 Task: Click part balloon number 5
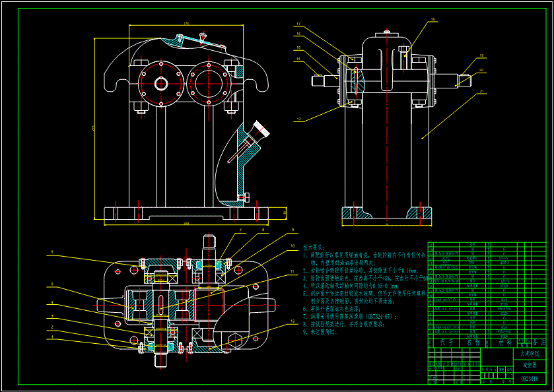pyautogui.click(x=52, y=284)
